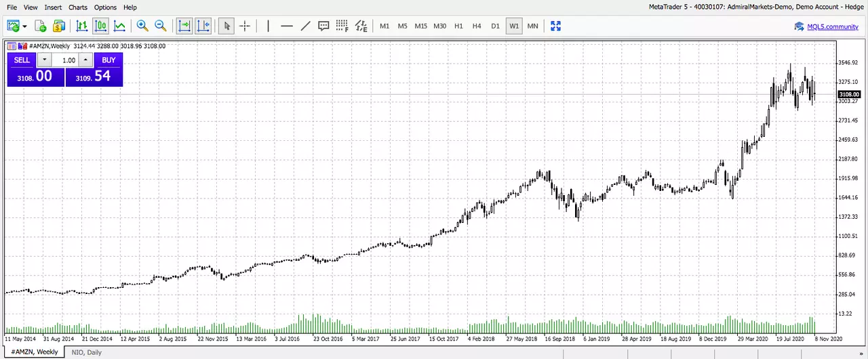Open the Help menu

click(x=130, y=7)
